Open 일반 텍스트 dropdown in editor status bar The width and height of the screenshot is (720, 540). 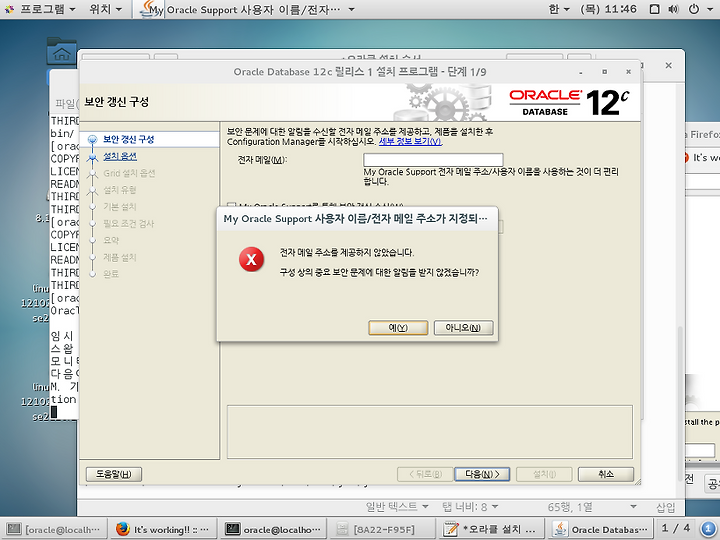click(397, 507)
